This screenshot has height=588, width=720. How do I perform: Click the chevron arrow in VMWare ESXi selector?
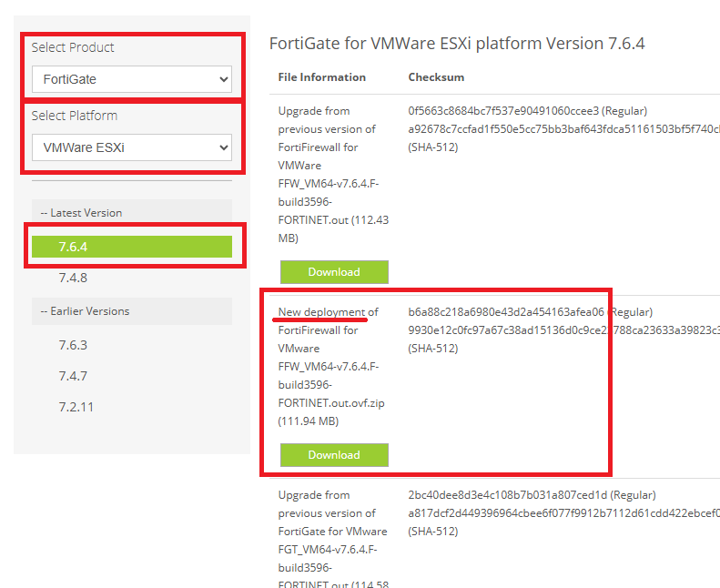point(224,147)
